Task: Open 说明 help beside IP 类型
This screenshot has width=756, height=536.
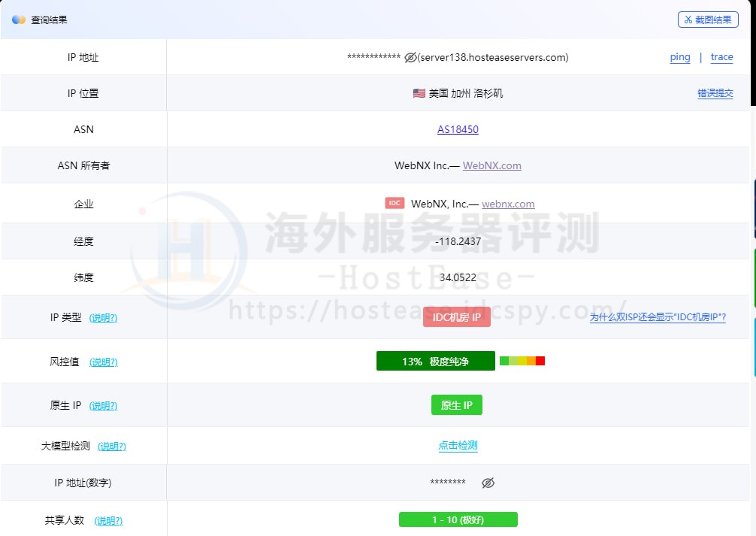Action: (103, 318)
